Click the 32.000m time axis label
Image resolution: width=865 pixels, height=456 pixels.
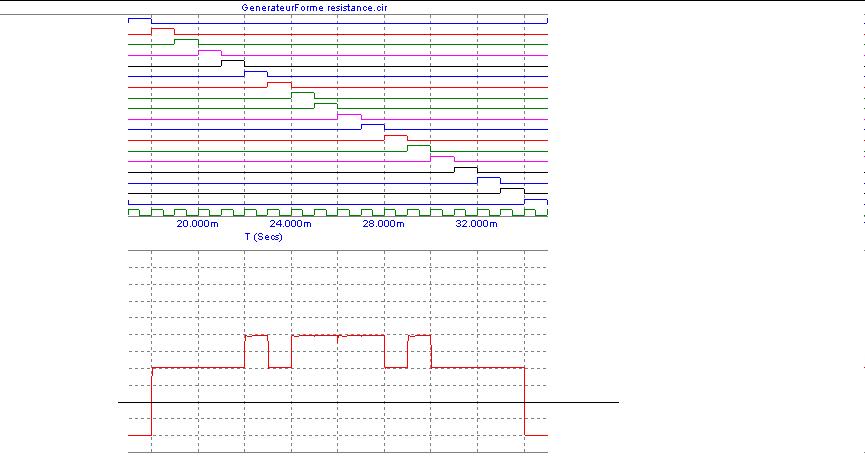[x=477, y=224]
